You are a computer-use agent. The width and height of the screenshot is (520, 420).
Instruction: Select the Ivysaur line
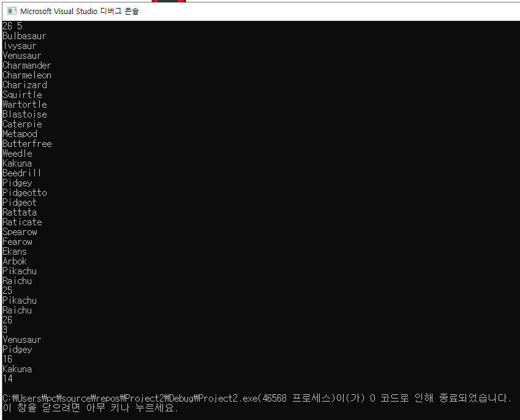pyautogui.click(x=20, y=46)
